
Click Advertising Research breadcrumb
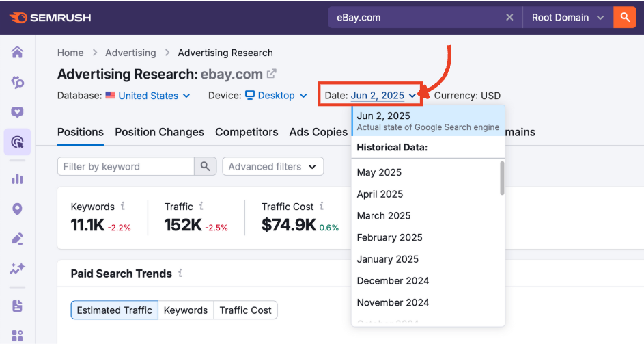[x=225, y=53]
